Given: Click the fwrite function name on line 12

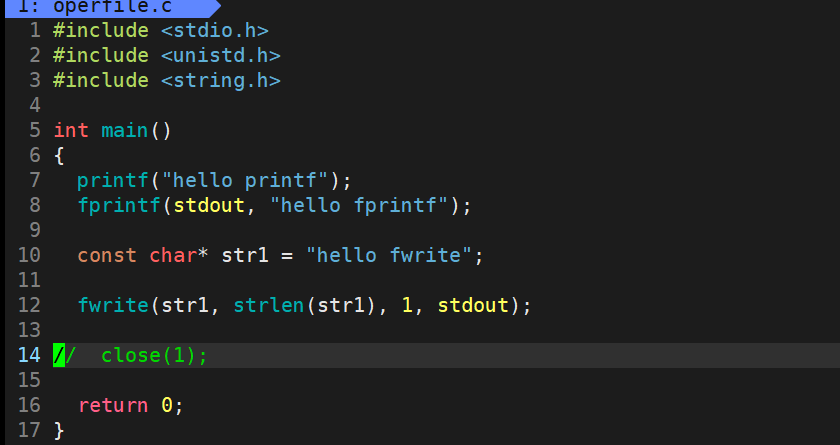Looking at the screenshot, I should click(x=113, y=305).
